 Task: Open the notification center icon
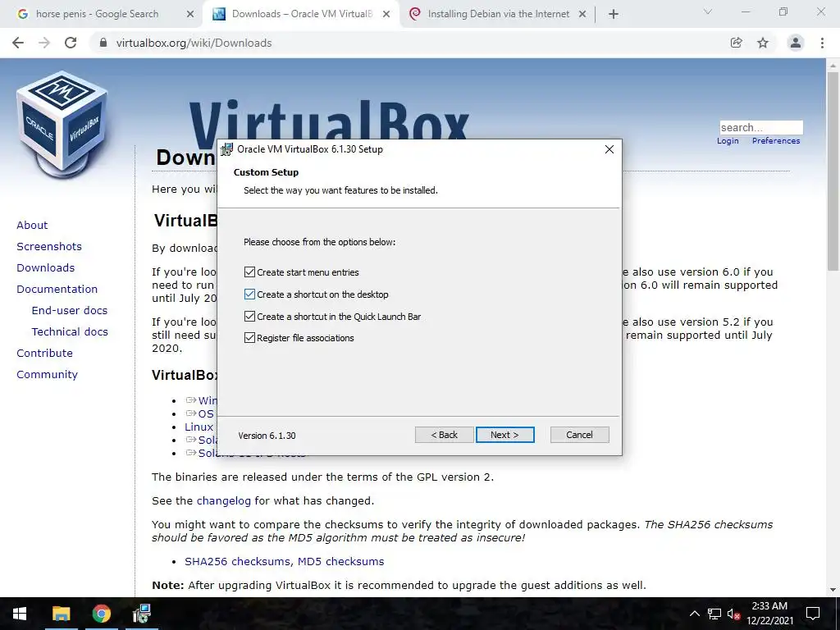tap(813, 614)
